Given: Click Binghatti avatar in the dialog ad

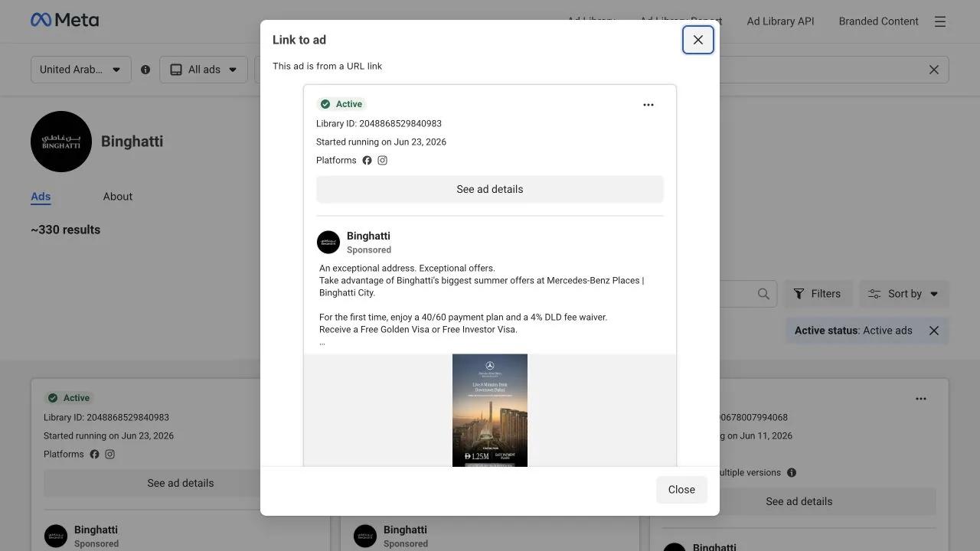Looking at the screenshot, I should coord(328,243).
